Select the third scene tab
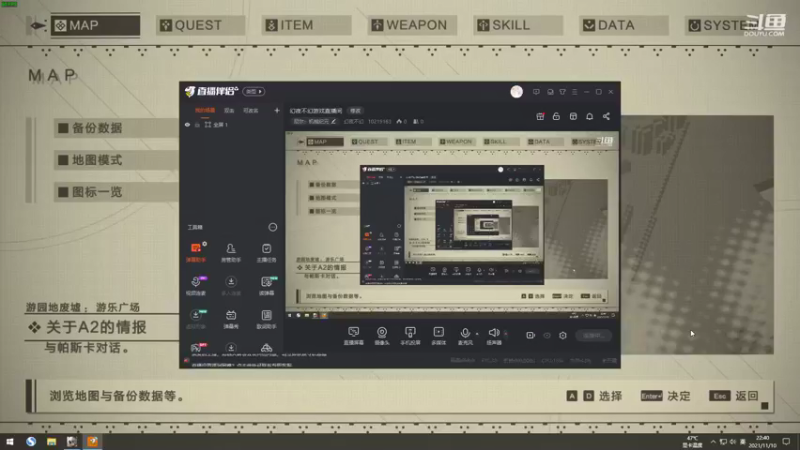 pyautogui.click(x=251, y=110)
